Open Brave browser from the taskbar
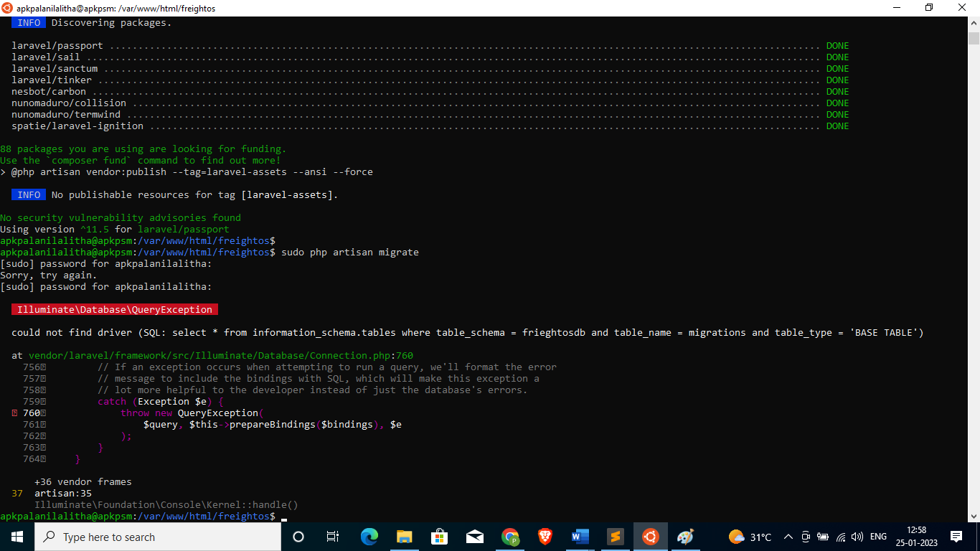Viewport: 980px width, 551px height. [545, 537]
